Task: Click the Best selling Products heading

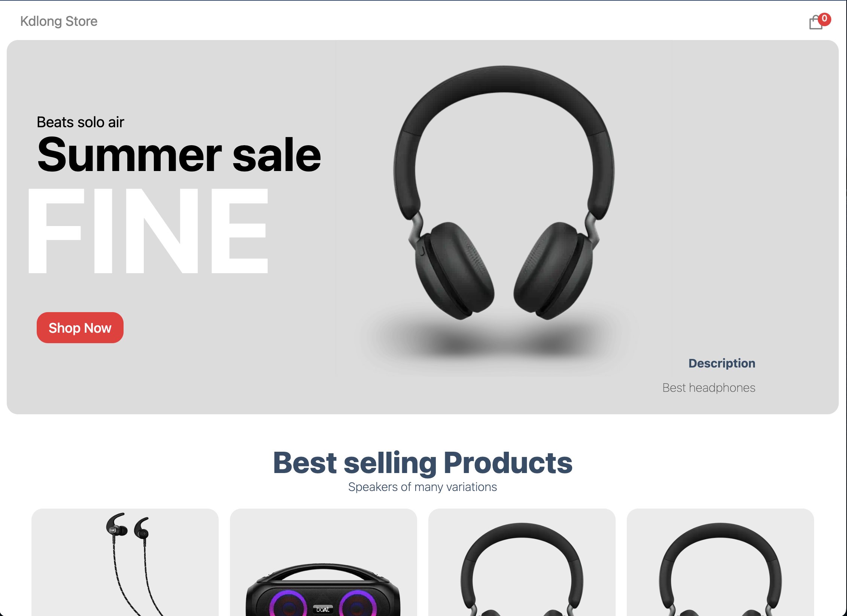Action: (423, 463)
